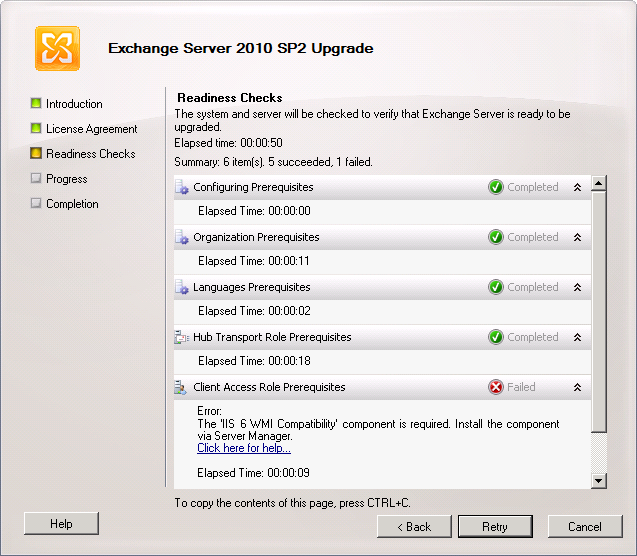Click green checkmark for Languages Prerequisites

496,287
